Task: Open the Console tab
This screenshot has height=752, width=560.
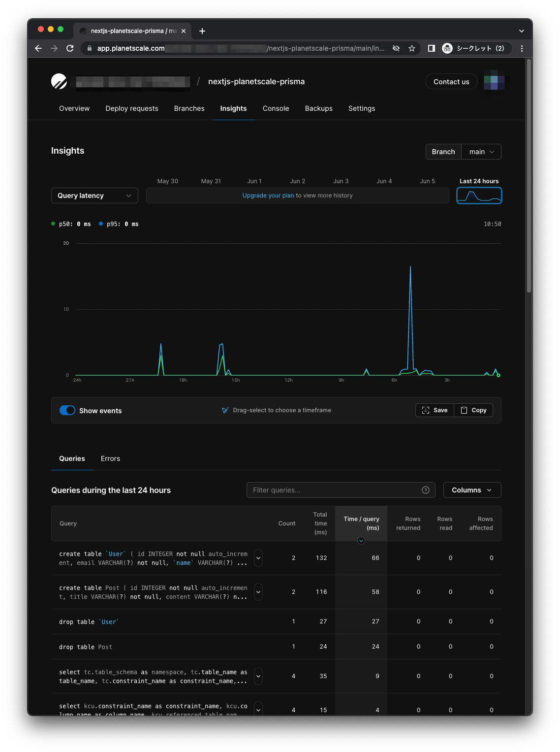Action: 276,108
